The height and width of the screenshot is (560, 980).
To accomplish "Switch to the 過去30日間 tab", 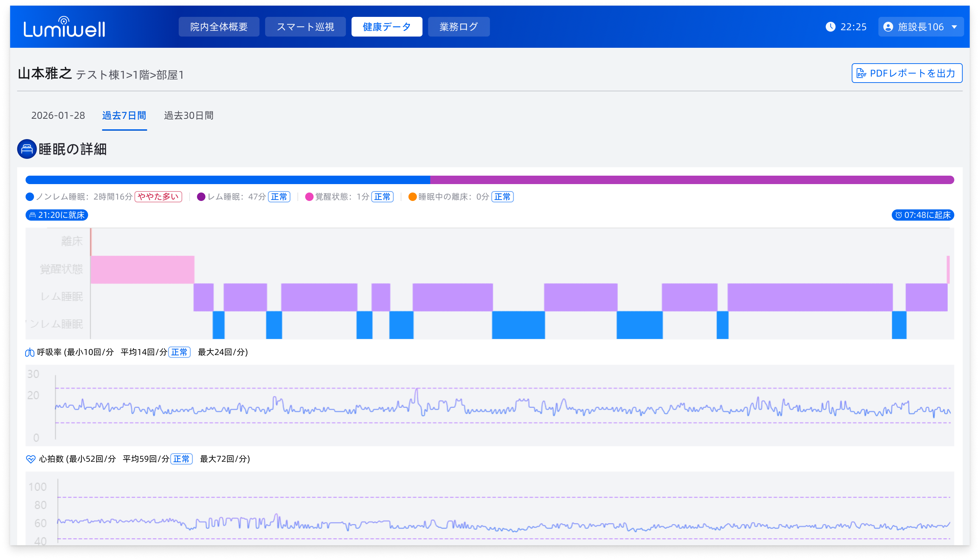I will [188, 115].
